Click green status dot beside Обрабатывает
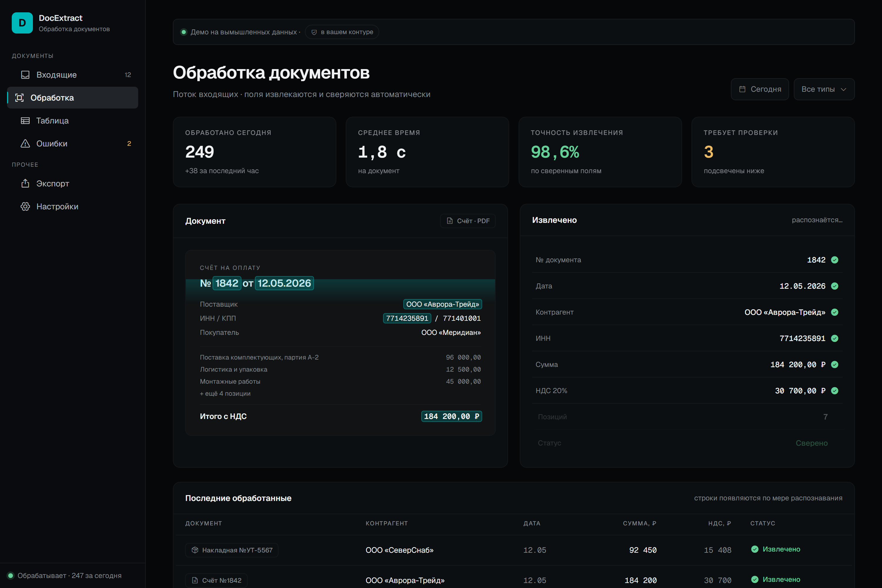The image size is (882, 588). click(x=11, y=575)
